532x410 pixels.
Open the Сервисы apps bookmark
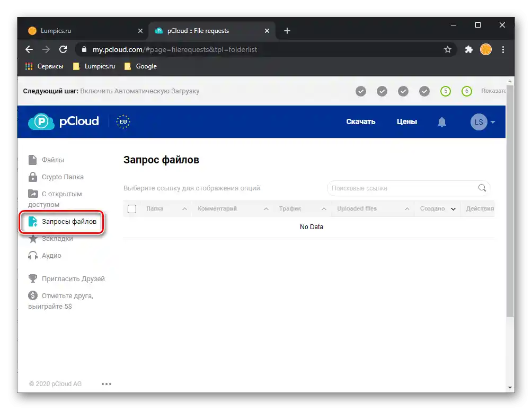tap(44, 66)
